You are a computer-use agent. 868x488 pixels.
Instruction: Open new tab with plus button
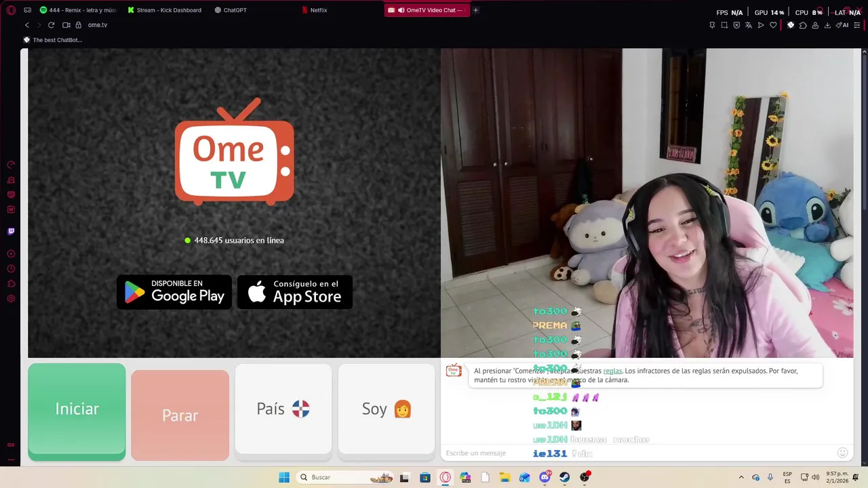click(x=475, y=10)
